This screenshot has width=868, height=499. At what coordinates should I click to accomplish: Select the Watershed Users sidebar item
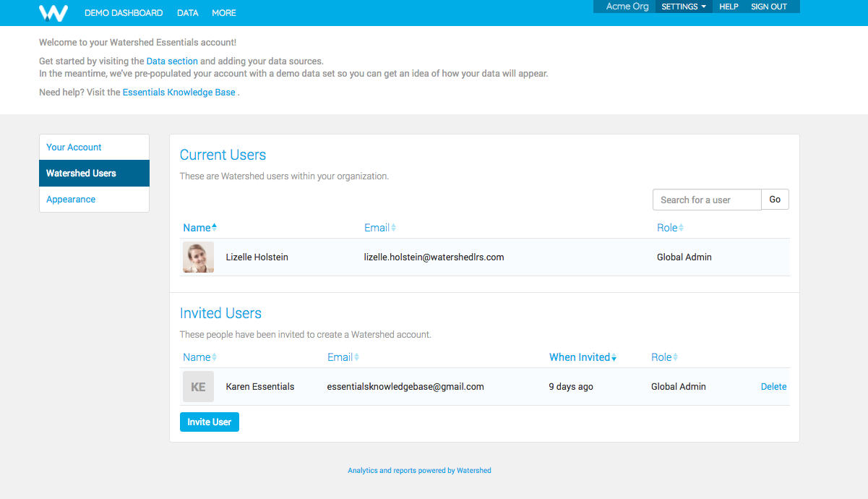tap(94, 174)
